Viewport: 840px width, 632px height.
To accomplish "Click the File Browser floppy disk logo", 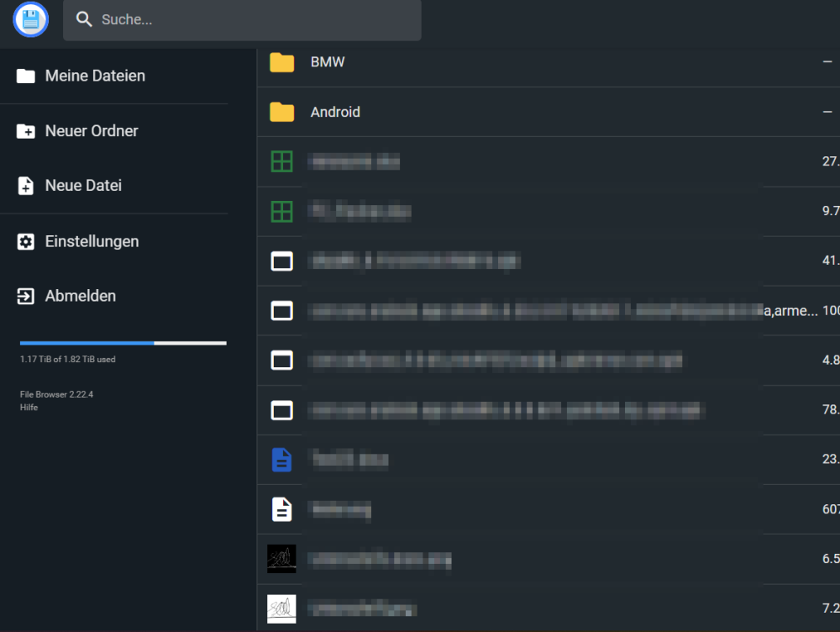I will click(x=30, y=19).
